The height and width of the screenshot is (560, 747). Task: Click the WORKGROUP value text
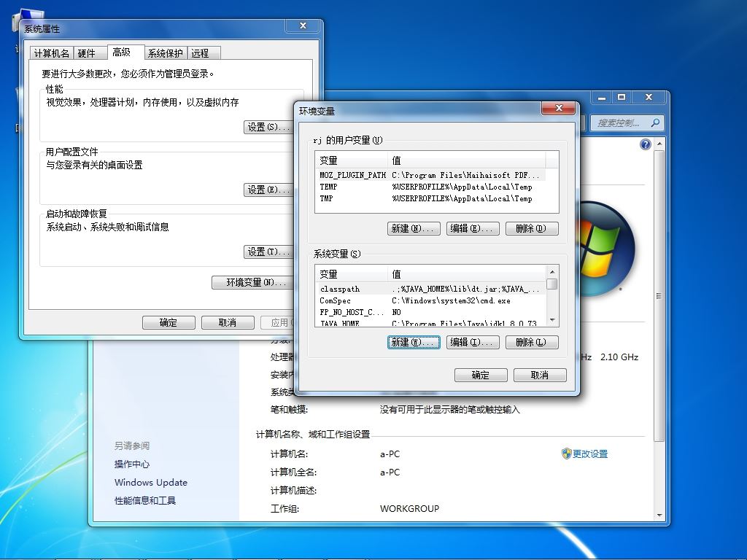point(410,508)
